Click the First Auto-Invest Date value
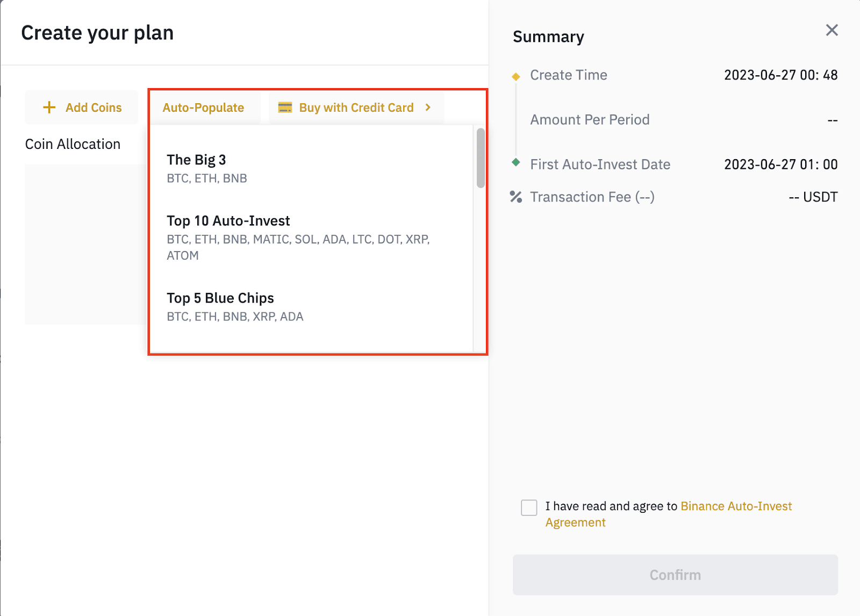This screenshot has width=860, height=616. pyautogui.click(x=780, y=164)
